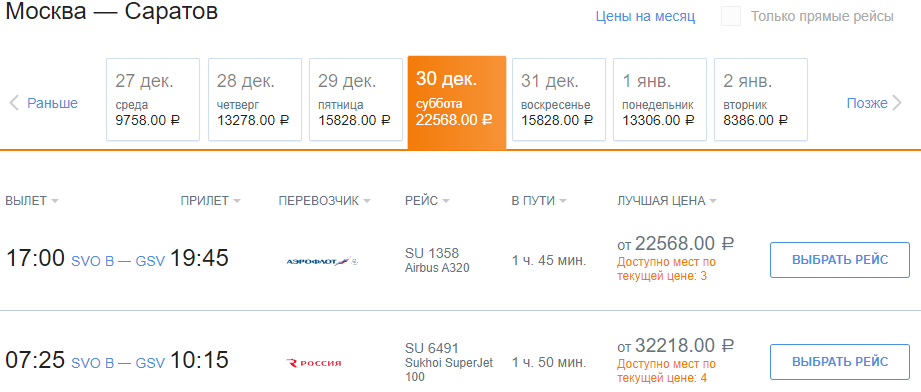Choose flight SU 1358 with ВЫБРАТЬ РЕЙС
This screenshot has height=392, width=921.
click(840, 260)
